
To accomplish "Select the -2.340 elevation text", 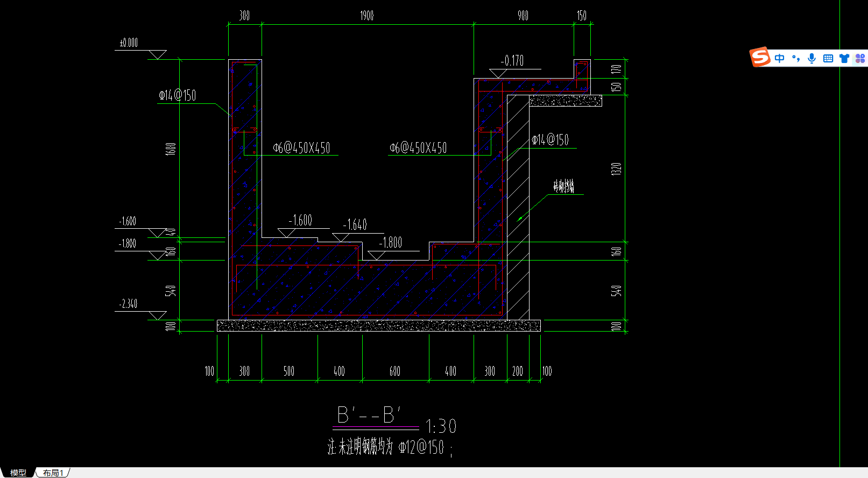I will 128,304.
